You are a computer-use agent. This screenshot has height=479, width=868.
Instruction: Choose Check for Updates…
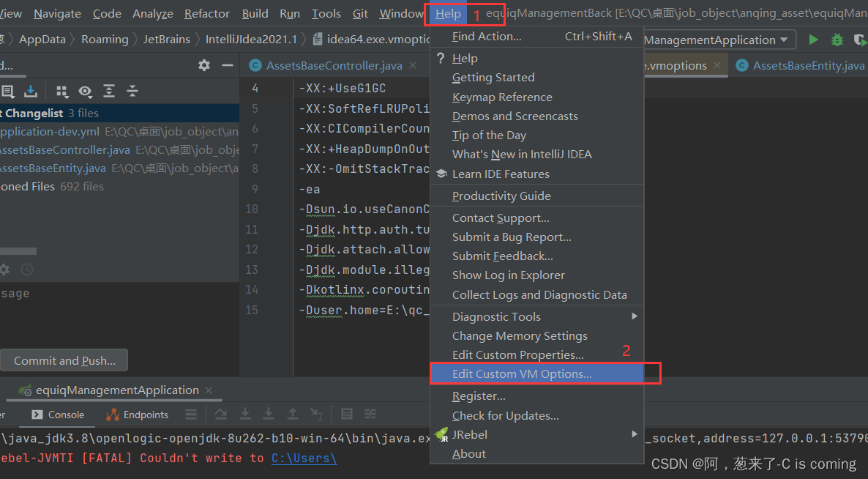click(x=537, y=415)
